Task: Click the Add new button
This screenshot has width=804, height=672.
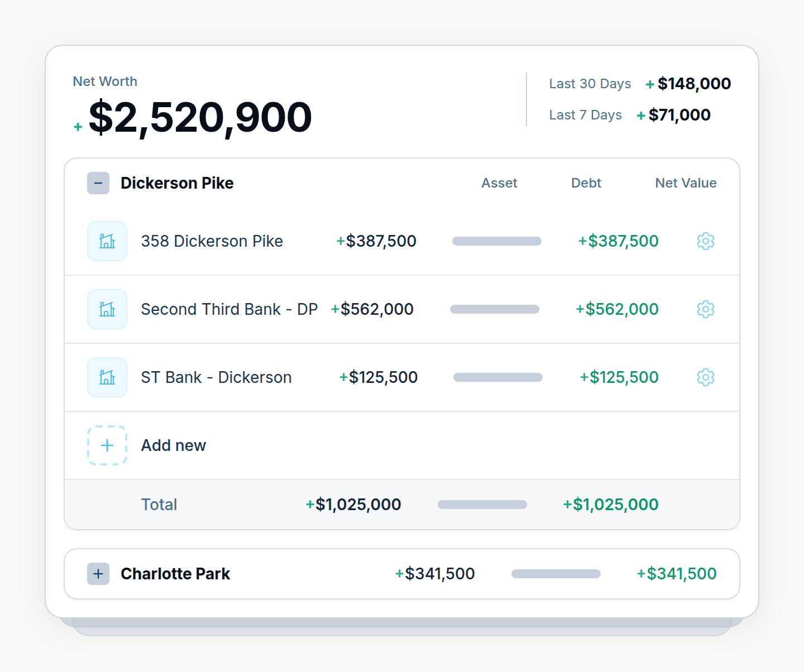Action: click(x=173, y=445)
